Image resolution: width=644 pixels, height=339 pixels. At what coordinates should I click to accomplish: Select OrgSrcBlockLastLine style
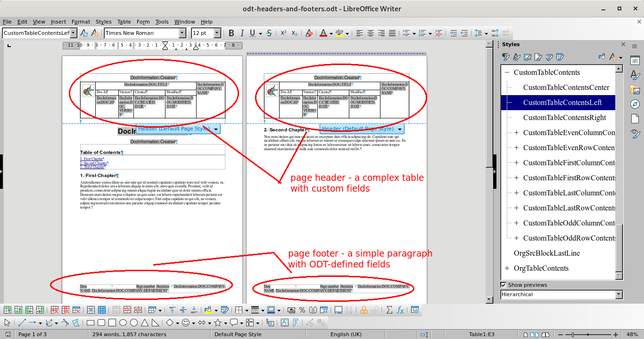547,253
